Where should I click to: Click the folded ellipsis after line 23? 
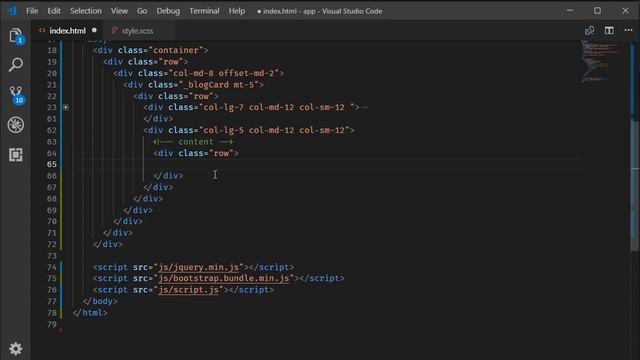click(365, 107)
